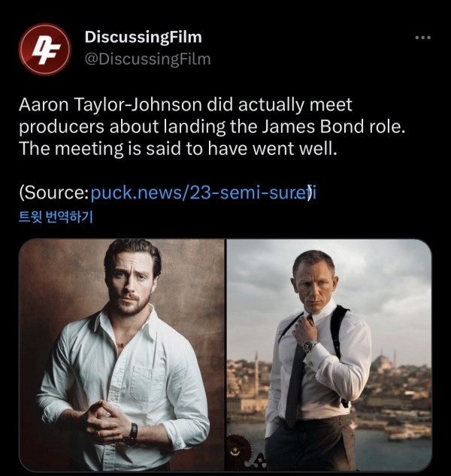Click the wristwatch in the right photo
Viewport: 451px width, 476px height.
[x=310, y=345]
